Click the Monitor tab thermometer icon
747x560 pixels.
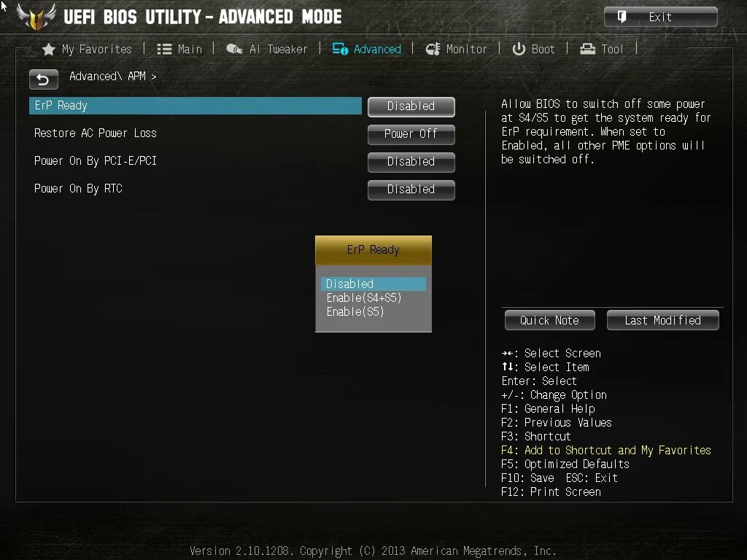click(433, 49)
